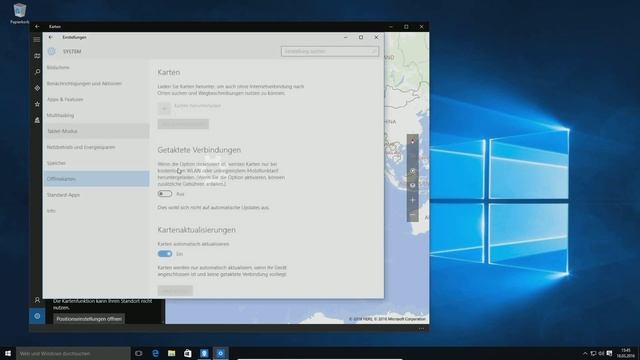Select the map view icon in Karten sidebar
The height and width of the screenshot is (360, 640).
click(x=37, y=56)
